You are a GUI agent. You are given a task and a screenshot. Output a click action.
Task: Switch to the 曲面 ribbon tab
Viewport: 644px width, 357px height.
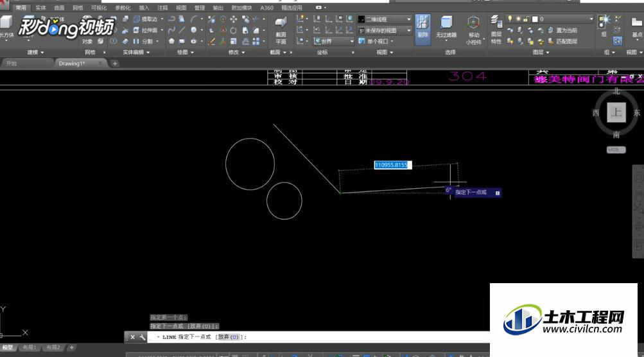[59, 8]
